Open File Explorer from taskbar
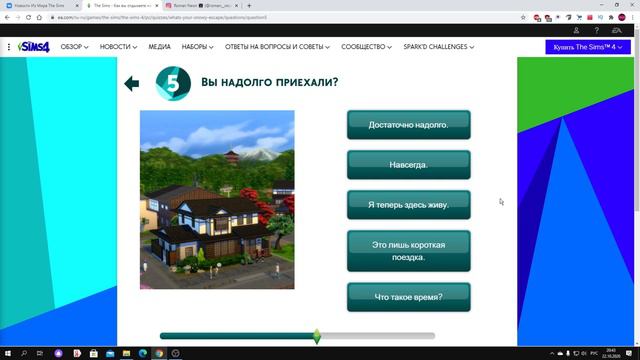Image resolution: width=640 pixels, height=360 pixels. 126,353
